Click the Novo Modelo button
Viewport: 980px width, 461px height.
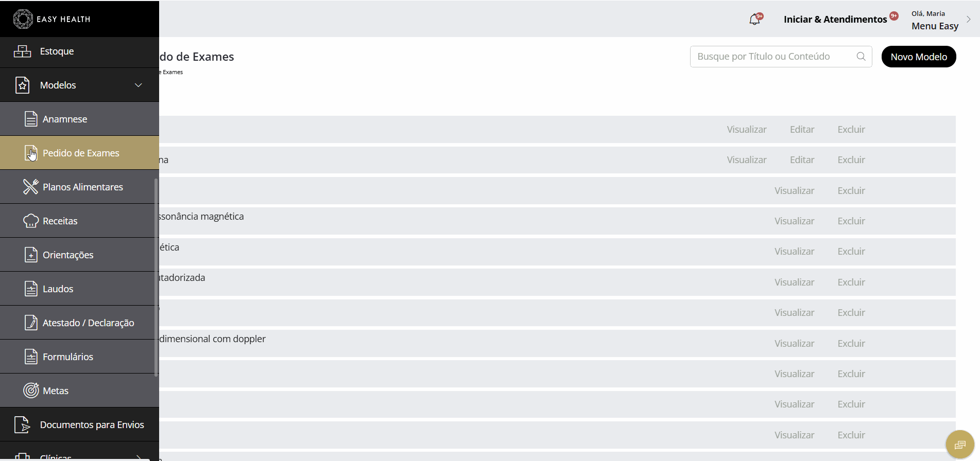pyautogui.click(x=919, y=57)
